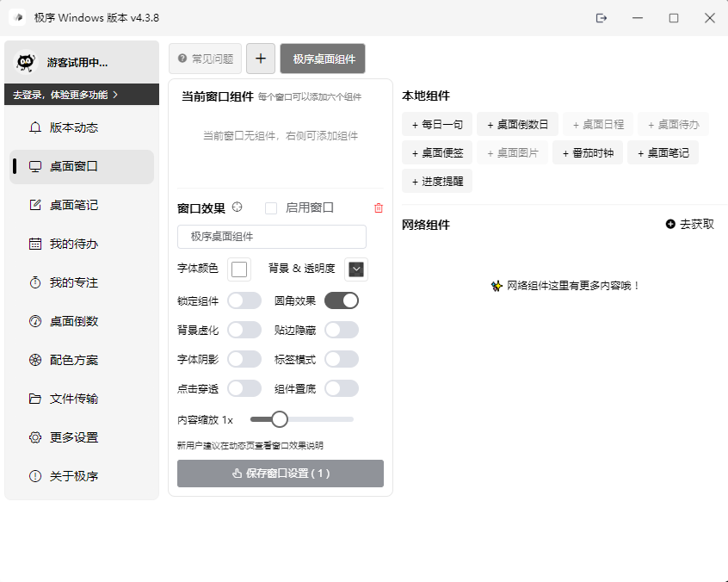Viewport: 728px width, 582px height.
Task: Click 保存窗口设置 ( 1 ) button
Action: pos(281,474)
